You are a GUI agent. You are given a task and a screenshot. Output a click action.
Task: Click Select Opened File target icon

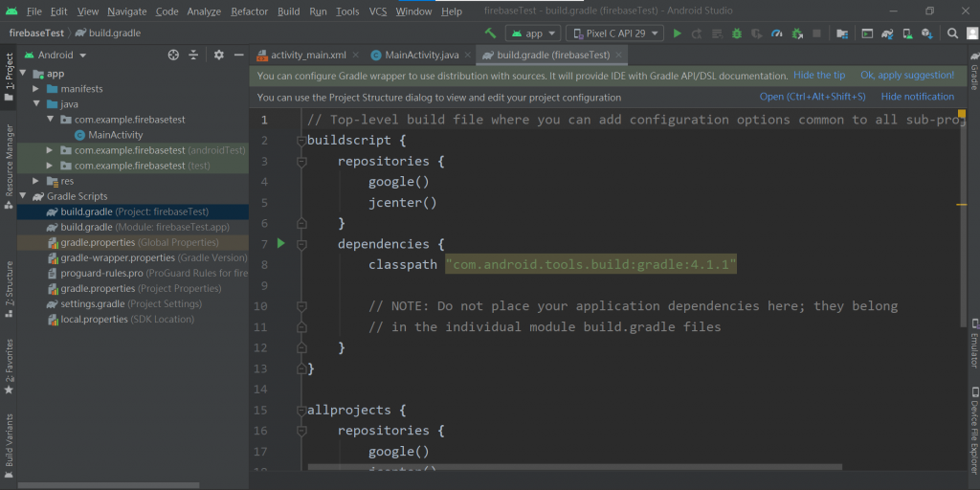174,55
